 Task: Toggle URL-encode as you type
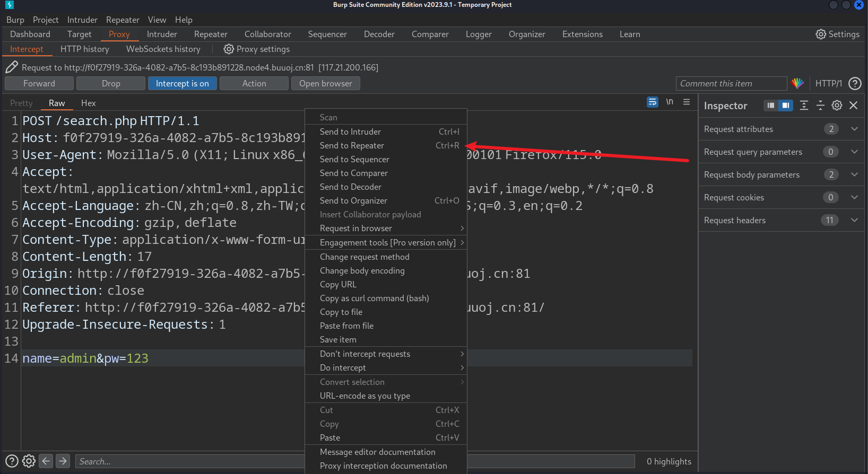click(x=386, y=396)
